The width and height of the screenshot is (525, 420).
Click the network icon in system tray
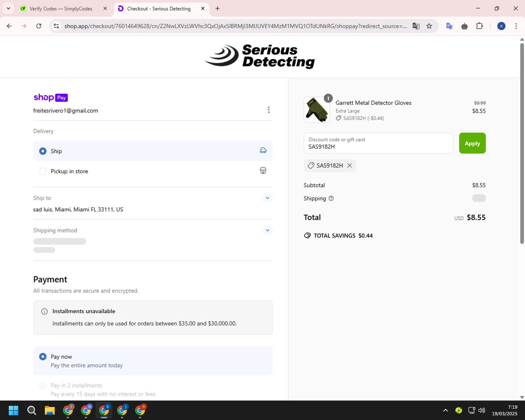(x=471, y=410)
